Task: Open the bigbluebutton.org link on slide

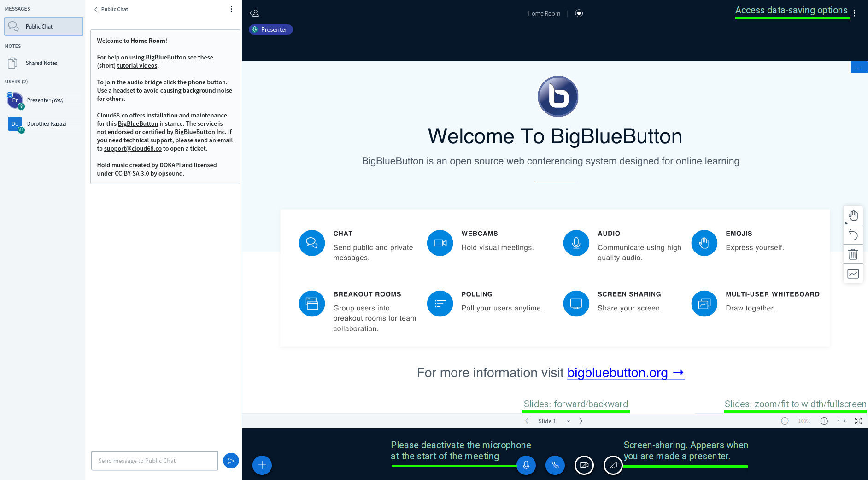Action: (626, 373)
